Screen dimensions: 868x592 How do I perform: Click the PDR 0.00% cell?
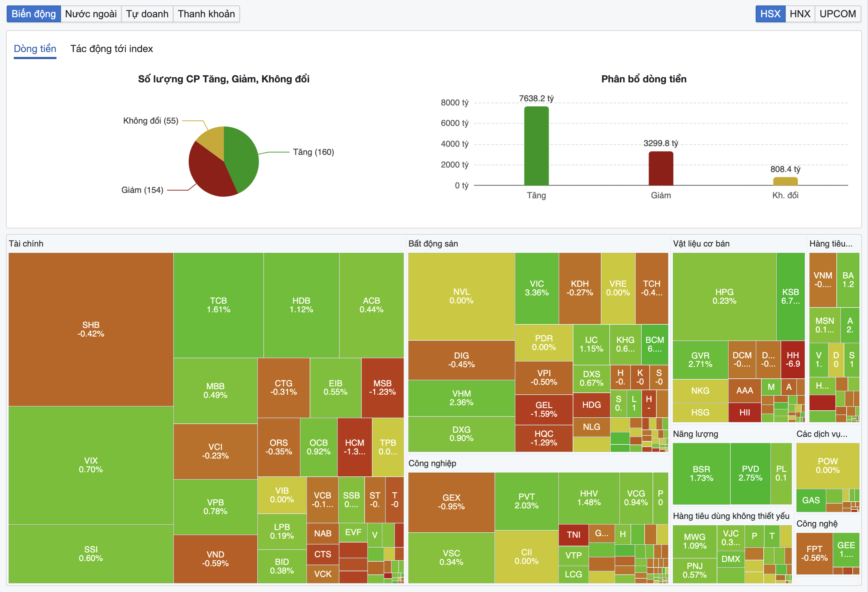pyautogui.click(x=544, y=343)
